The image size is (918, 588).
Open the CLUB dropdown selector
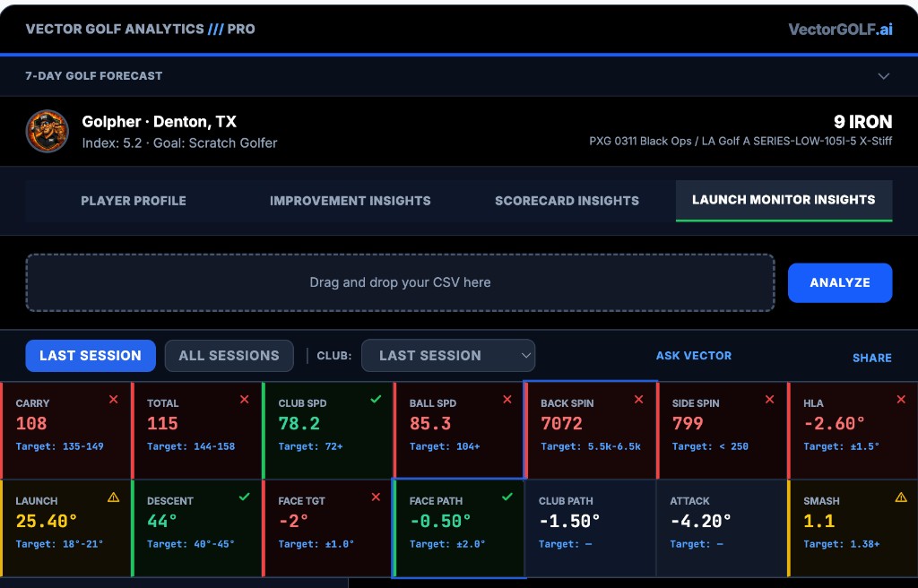click(447, 356)
